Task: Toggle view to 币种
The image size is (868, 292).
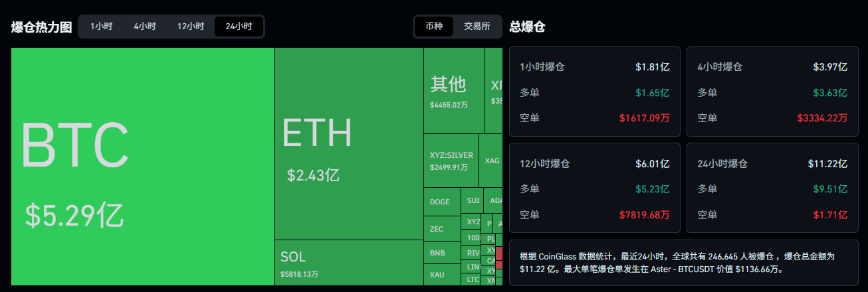Action: (434, 27)
